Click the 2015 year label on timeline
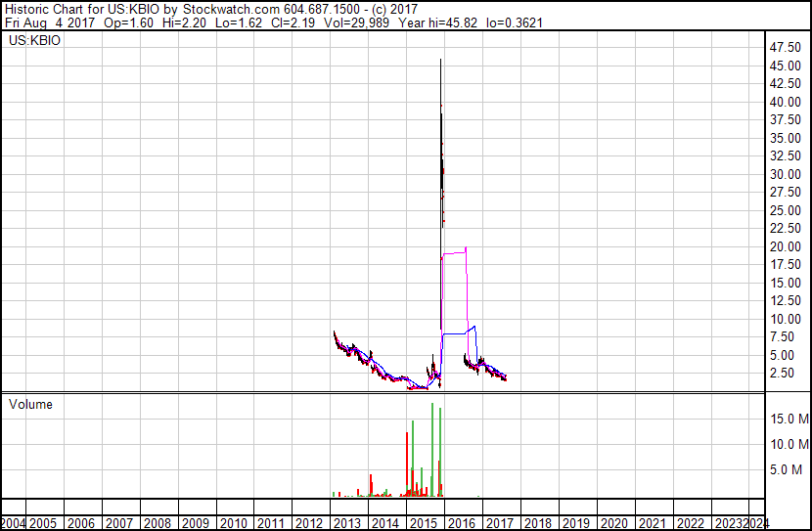This screenshot has height=531, width=812. 423,523
